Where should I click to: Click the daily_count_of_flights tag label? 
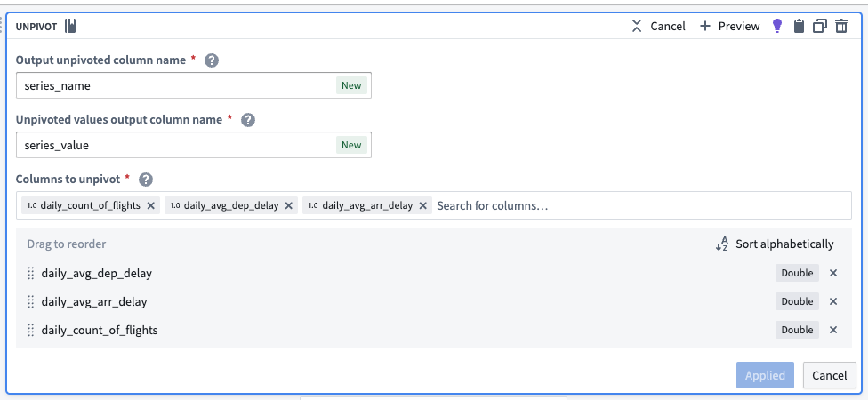(x=90, y=206)
